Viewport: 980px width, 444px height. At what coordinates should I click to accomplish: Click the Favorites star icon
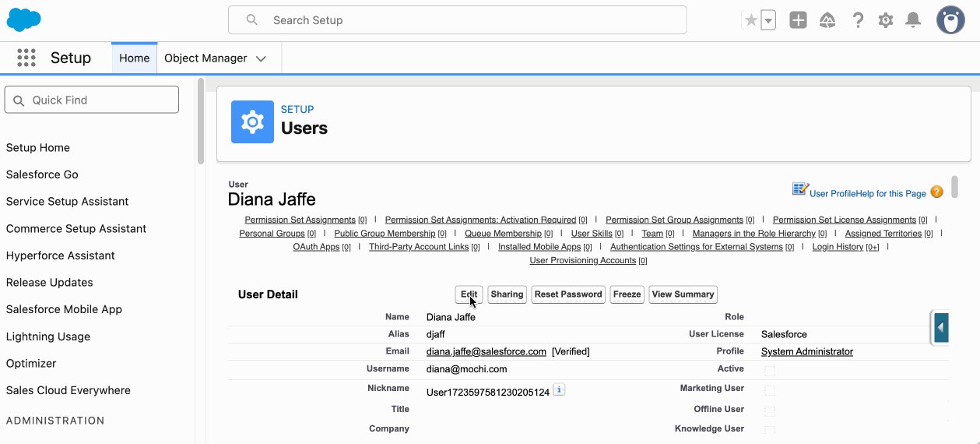(x=750, y=20)
